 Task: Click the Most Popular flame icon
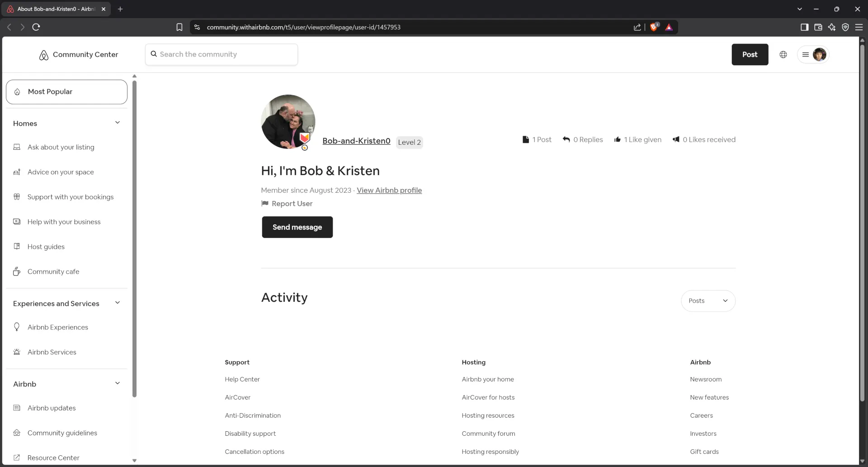[x=17, y=92]
